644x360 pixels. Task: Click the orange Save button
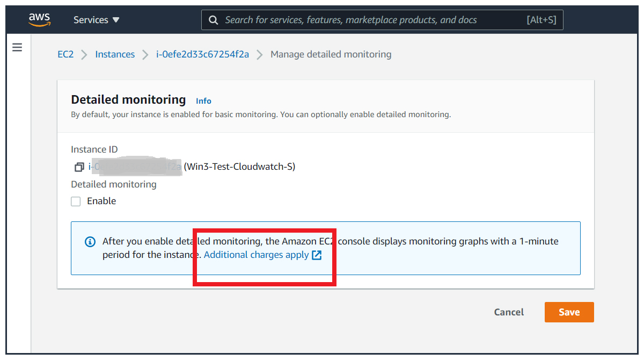569,312
